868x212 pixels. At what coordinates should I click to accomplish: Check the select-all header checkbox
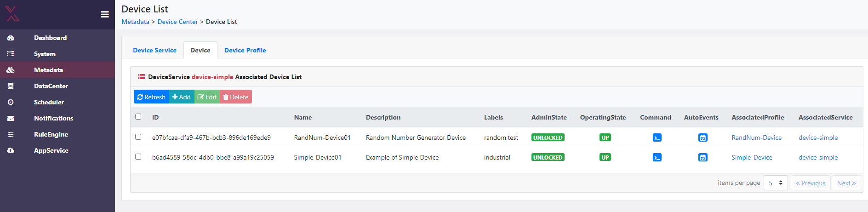click(138, 117)
